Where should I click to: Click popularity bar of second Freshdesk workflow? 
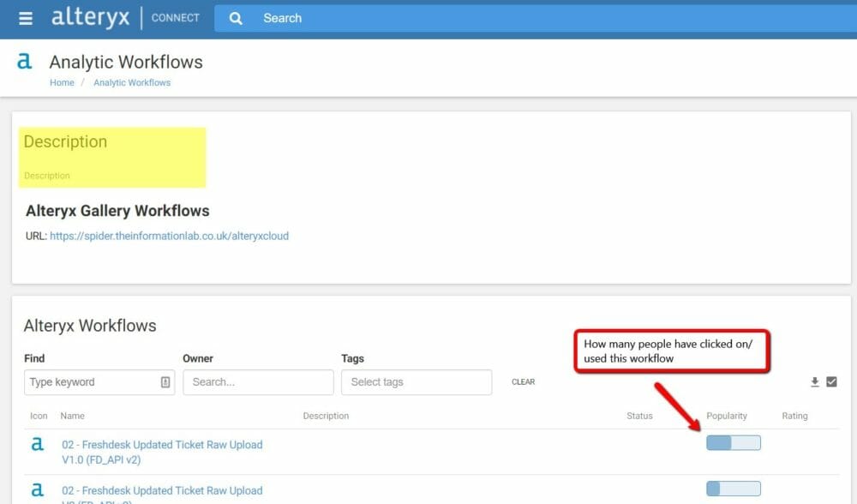733,489
